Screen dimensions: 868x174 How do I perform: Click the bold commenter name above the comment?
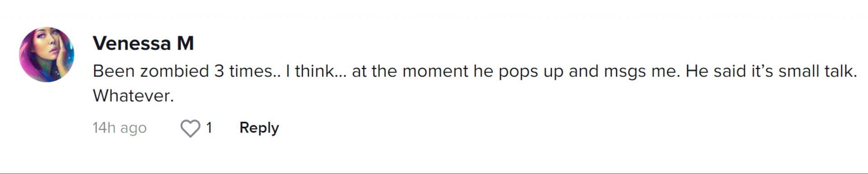pyautogui.click(x=143, y=43)
